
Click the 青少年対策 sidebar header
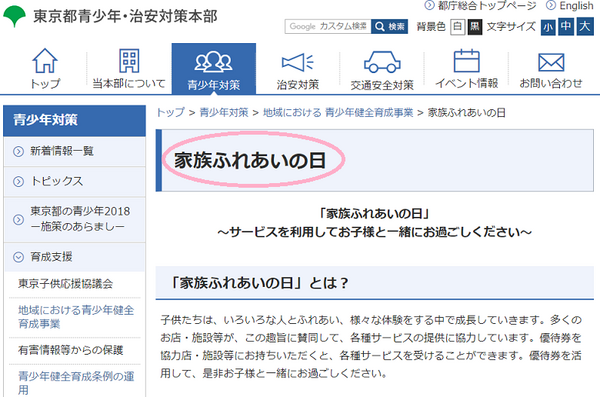point(74,120)
